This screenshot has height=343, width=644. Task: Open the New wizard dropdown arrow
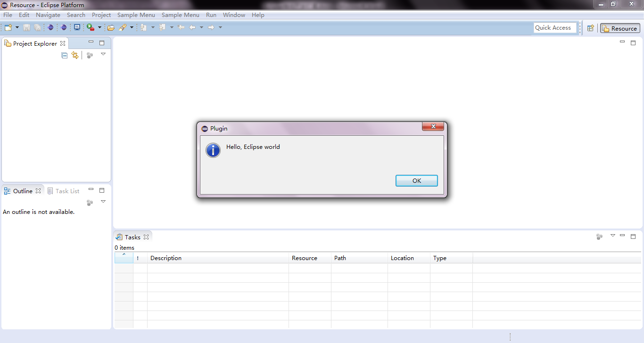(17, 28)
